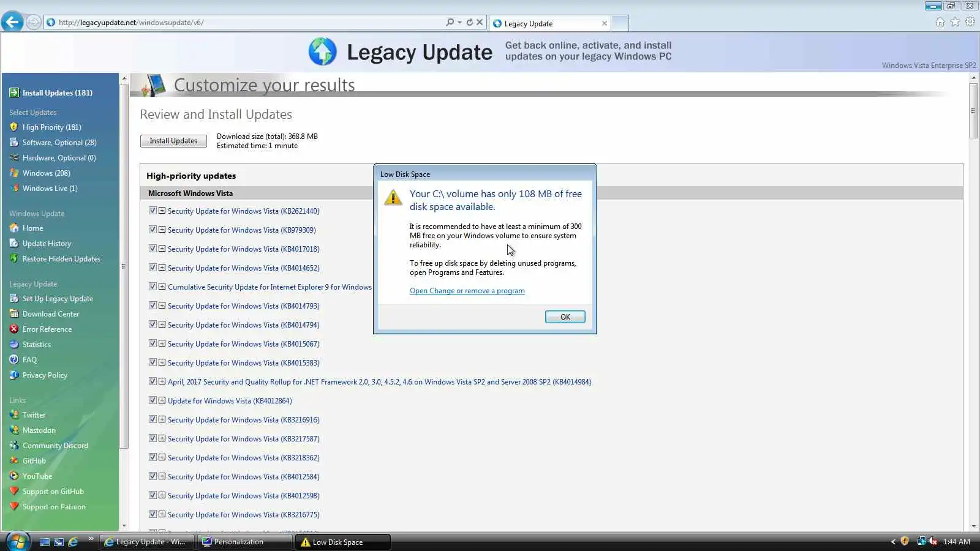The height and width of the screenshot is (551, 980).
Task: Click the Restore Hidden Updates icon
Action: pos(14,259)
